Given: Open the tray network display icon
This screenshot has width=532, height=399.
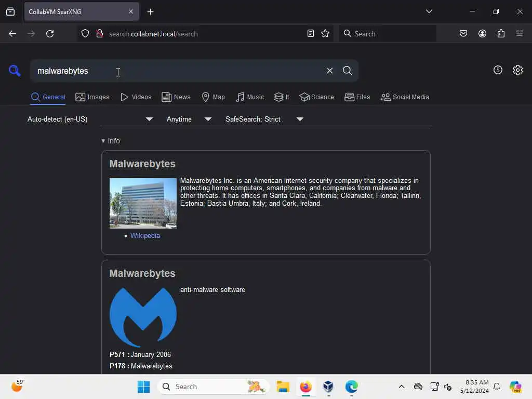Looking at the screenshot, I should (434, 387).
